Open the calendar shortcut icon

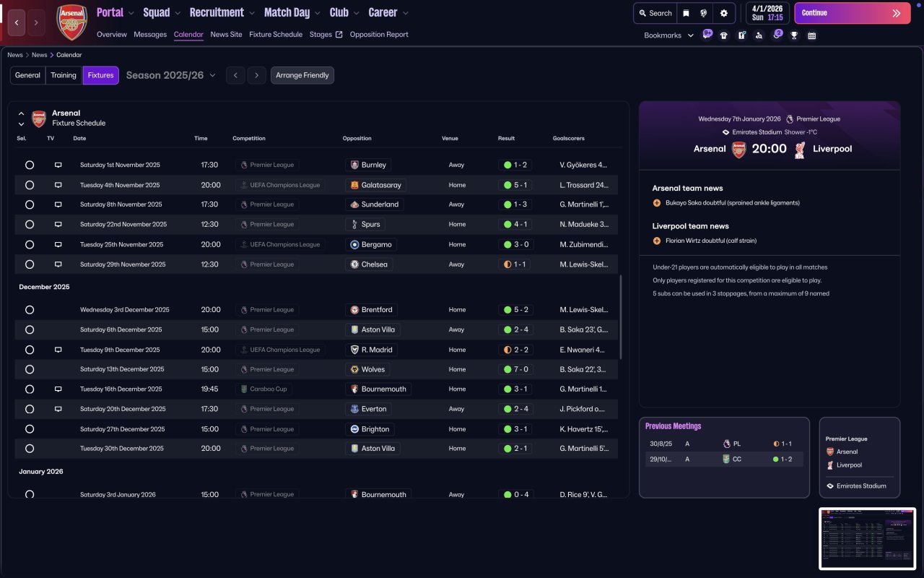coord(812,35)
